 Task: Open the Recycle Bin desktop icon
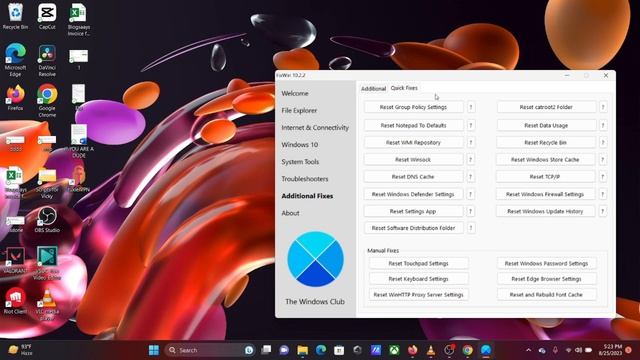tap(15, 16)
